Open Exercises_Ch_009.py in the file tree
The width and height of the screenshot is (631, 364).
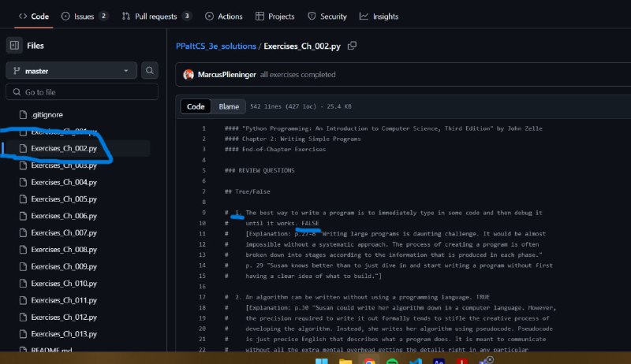click(x=64, y=267)
